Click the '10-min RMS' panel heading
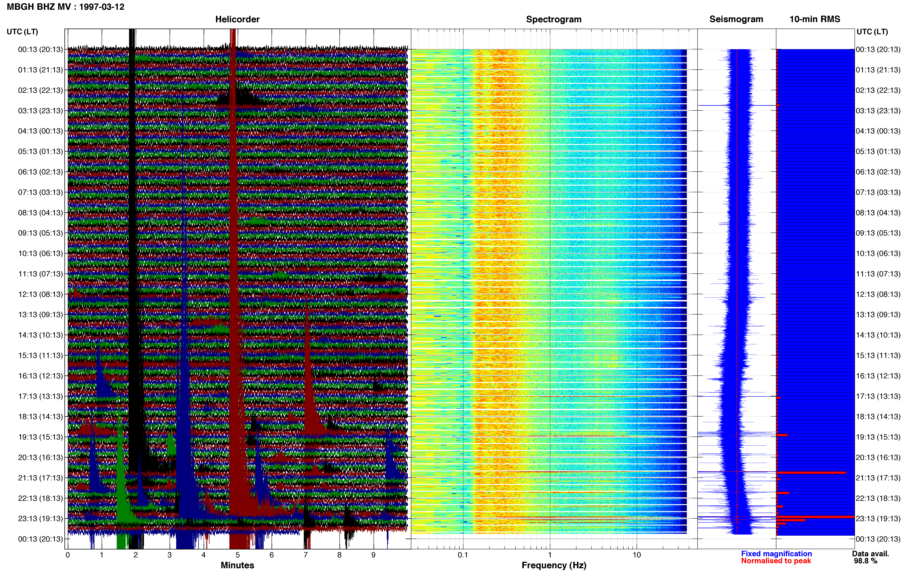 click(x=815, y=19)
